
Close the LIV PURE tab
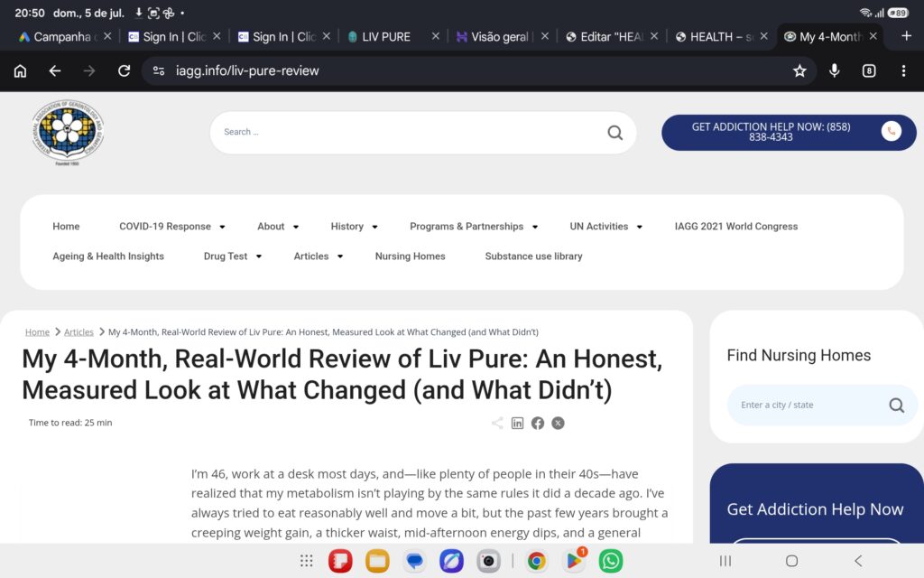coord(436,36)
